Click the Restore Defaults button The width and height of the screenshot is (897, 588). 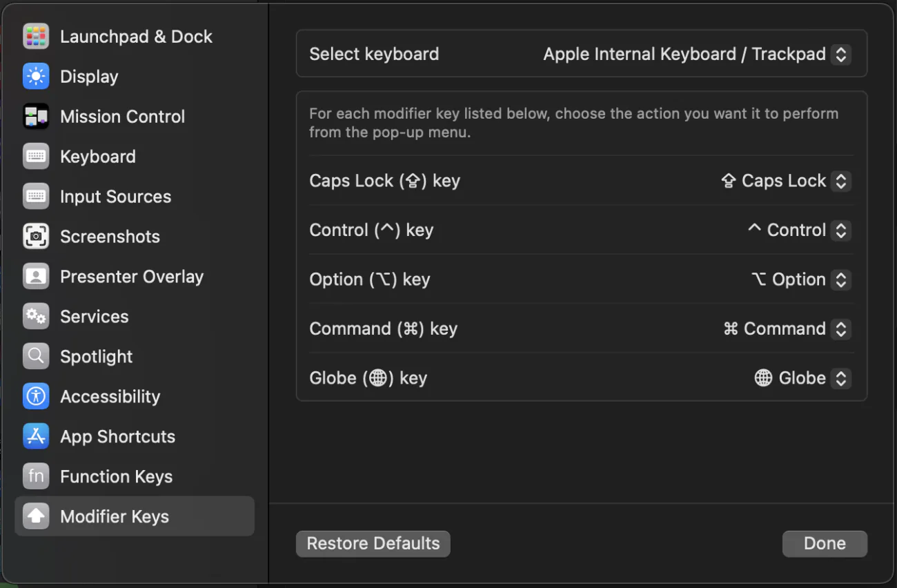click(x=373, y=544)
